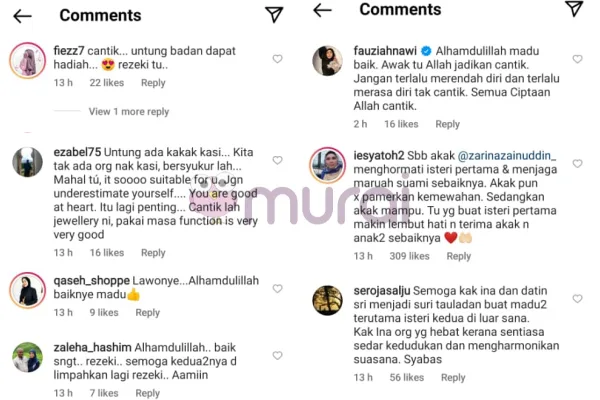The image size is (600, 400).
Task: Go back using the right panel arrow
Action: point(322,10)
